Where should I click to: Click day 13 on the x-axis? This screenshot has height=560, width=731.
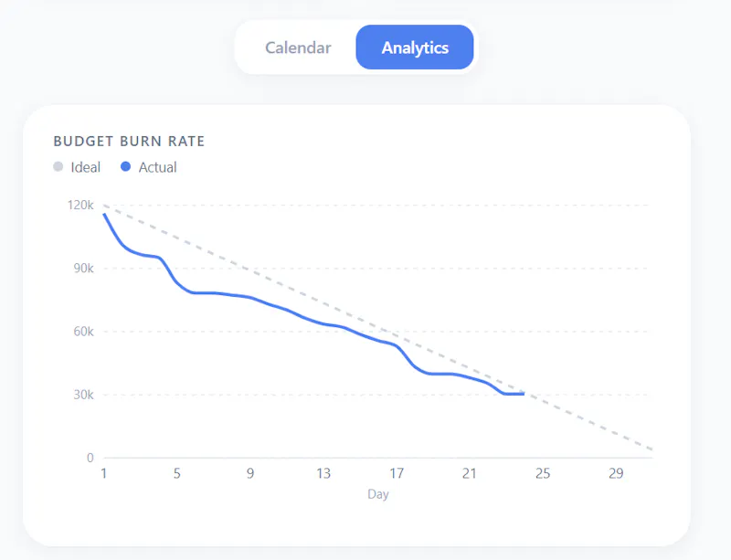323,474
